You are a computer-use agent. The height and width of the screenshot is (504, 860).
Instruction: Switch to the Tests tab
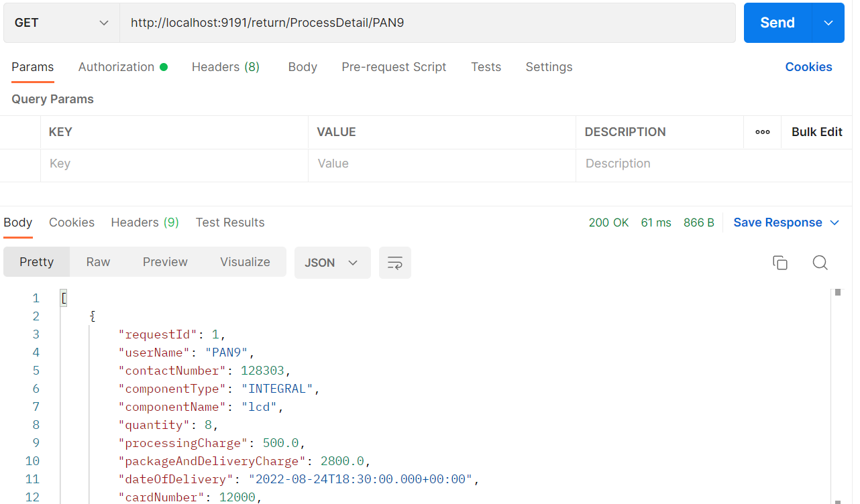pos(486,66)
